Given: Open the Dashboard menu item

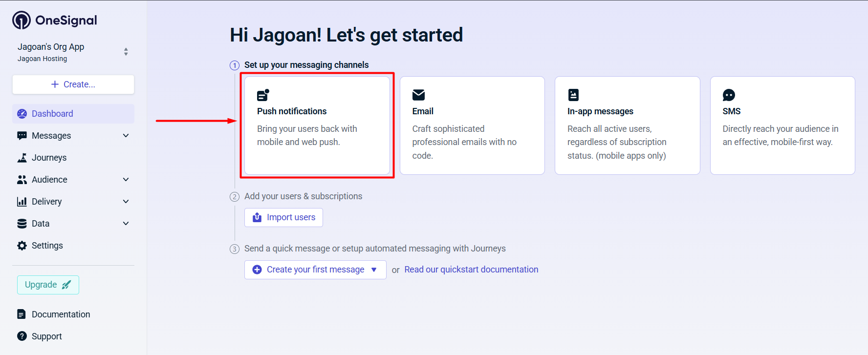Looking at the screenshot, I should pyautogui.click(x=73, y=114).
